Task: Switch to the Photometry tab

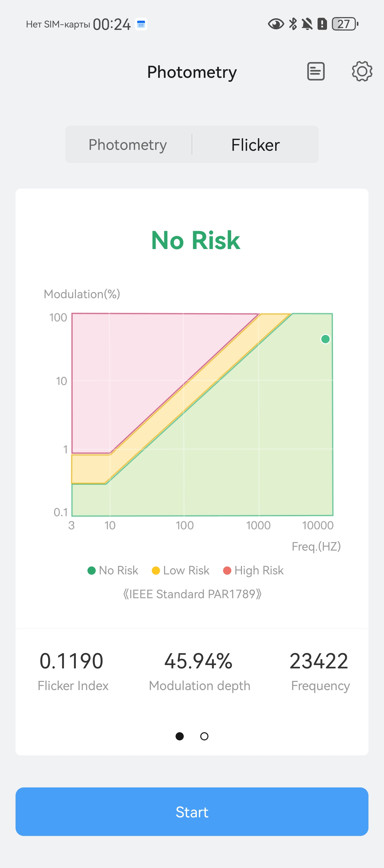Action: [128, 145]
